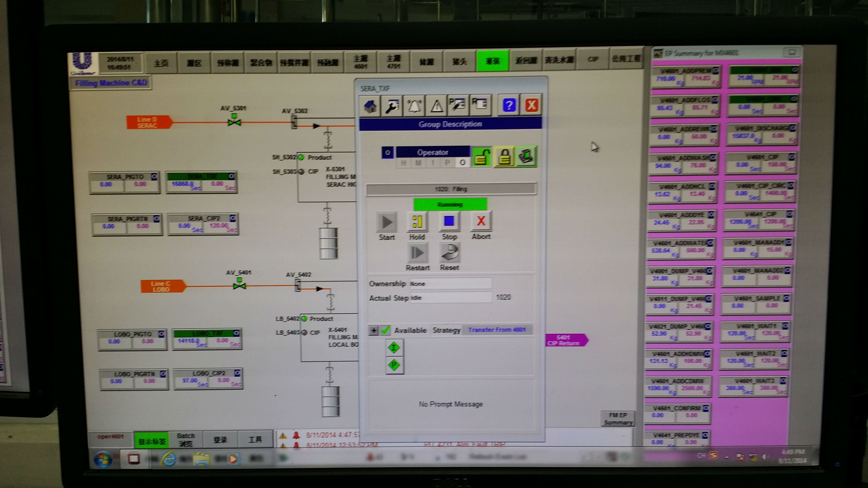Click the 主页 home navigation tab

pos(161,63)
